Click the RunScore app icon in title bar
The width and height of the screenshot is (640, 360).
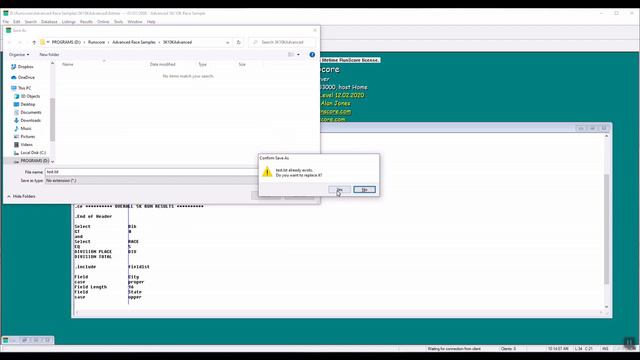(x=6, y=13)
